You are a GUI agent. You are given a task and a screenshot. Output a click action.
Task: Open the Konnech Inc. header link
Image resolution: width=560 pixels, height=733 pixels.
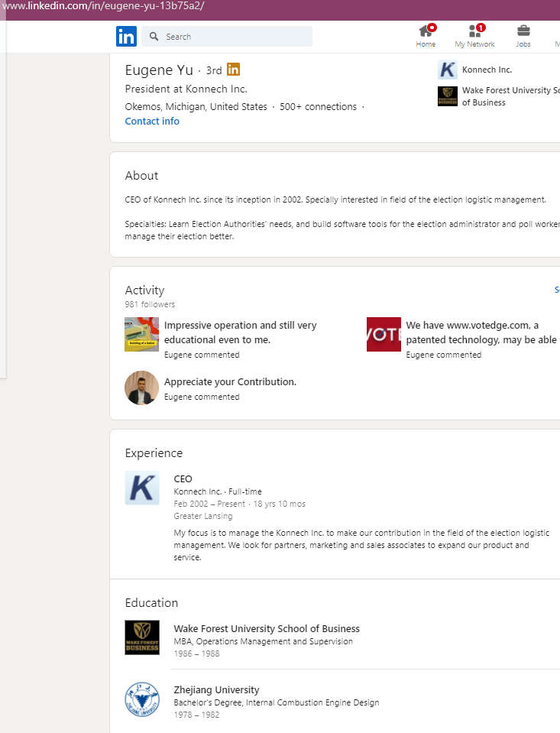pos(487,70)
